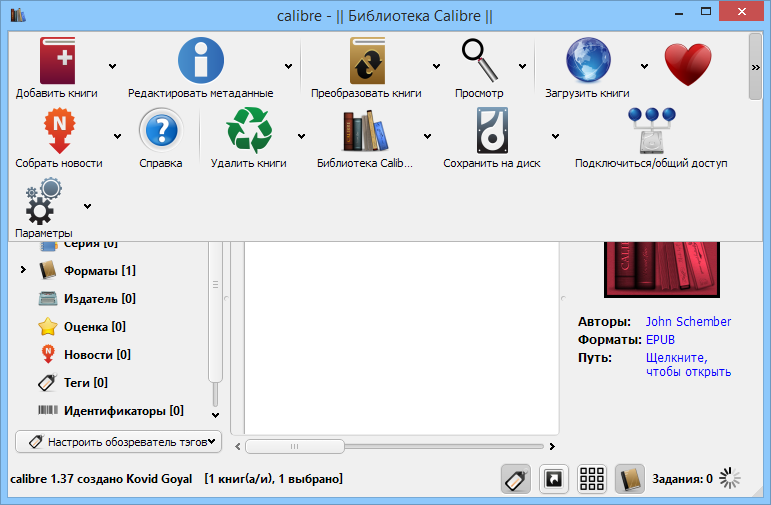The image size is (771, 505).
Task: Open dropdown arrow next to Преобразовать книги
Action: click(x=436, y=66)
